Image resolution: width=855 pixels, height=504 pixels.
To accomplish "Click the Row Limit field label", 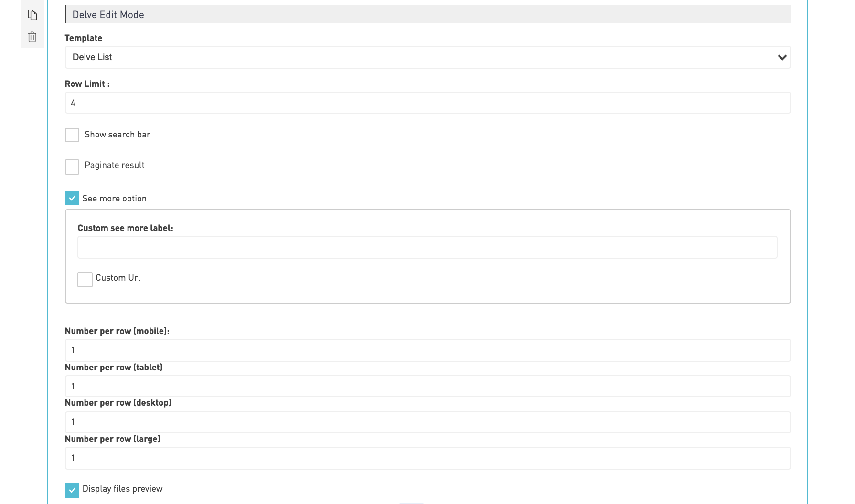I will pyautogui.click(x=87, y=84).
